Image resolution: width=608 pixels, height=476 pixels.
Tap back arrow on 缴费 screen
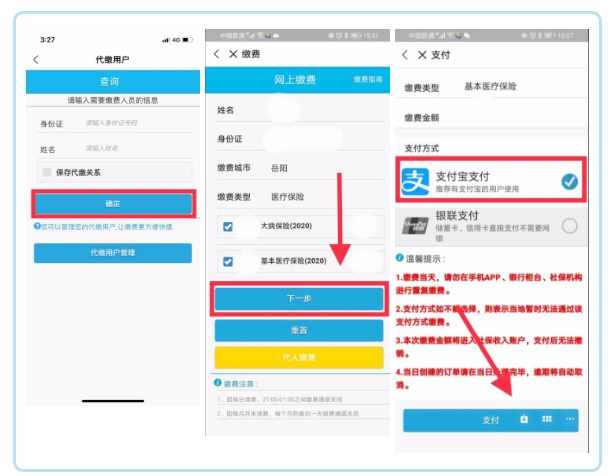217,53
